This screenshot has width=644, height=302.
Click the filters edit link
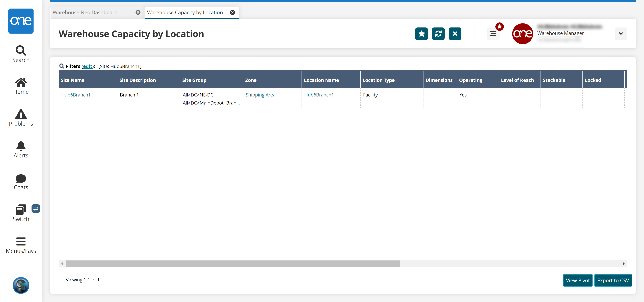(x=88, y=66)
